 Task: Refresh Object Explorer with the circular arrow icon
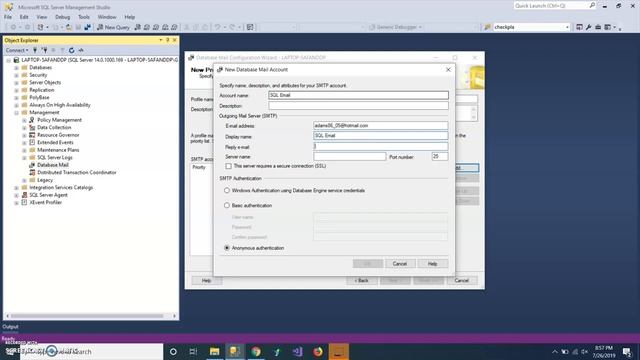click(71, 50)
